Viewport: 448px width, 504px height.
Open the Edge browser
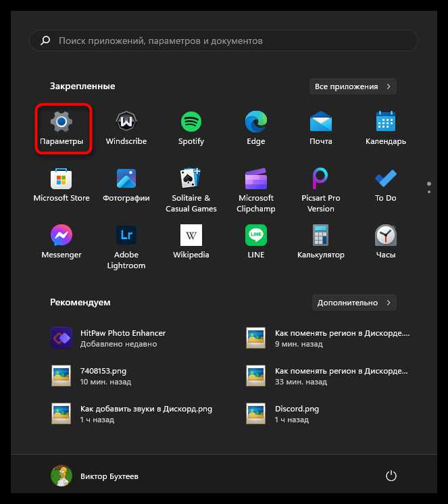point(256,128)
